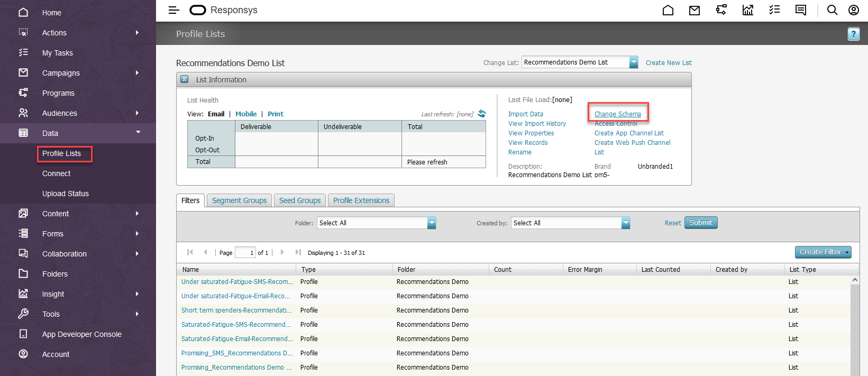Click View Records link
868x376 pixels.
pos(528,142)
